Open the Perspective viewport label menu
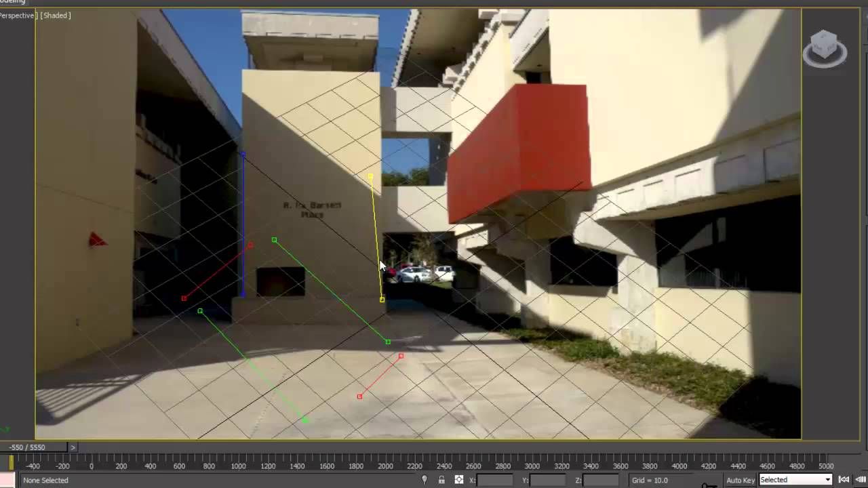Viewport: 868px width, 488px height. click(18, 15)
